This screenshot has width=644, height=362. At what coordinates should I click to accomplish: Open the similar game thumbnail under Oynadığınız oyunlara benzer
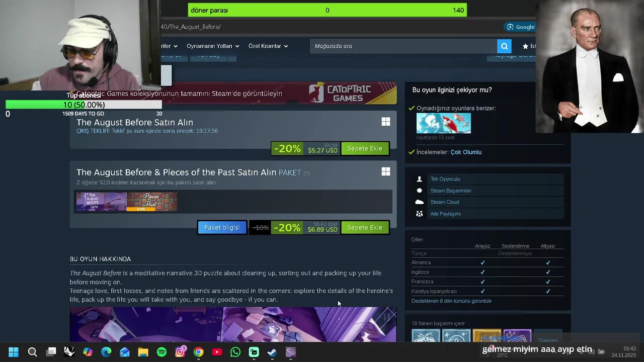pos(444,123)
